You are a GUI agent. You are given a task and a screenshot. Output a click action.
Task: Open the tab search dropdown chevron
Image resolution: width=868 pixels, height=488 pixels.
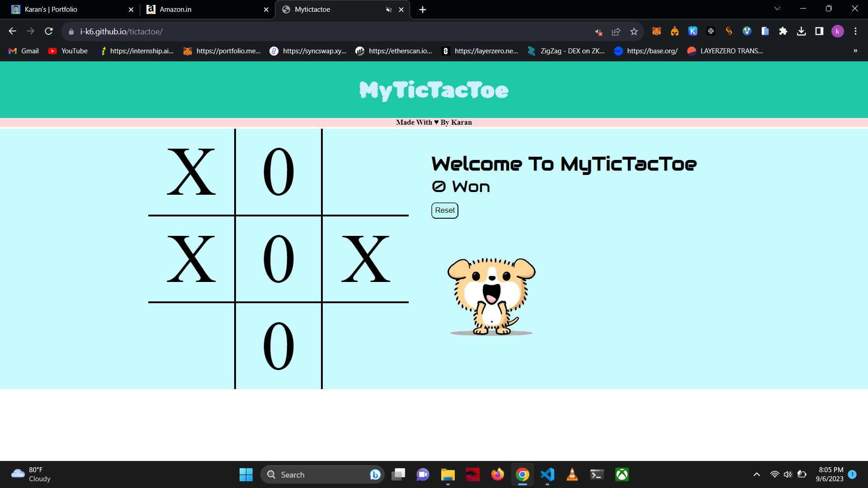coord(777,9)
